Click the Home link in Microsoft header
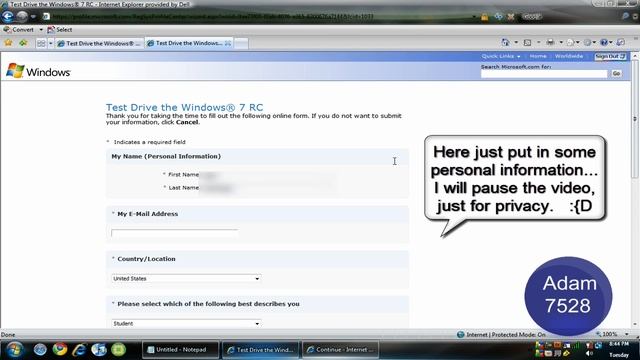This screenshot has height=360, width=640. 538,56
